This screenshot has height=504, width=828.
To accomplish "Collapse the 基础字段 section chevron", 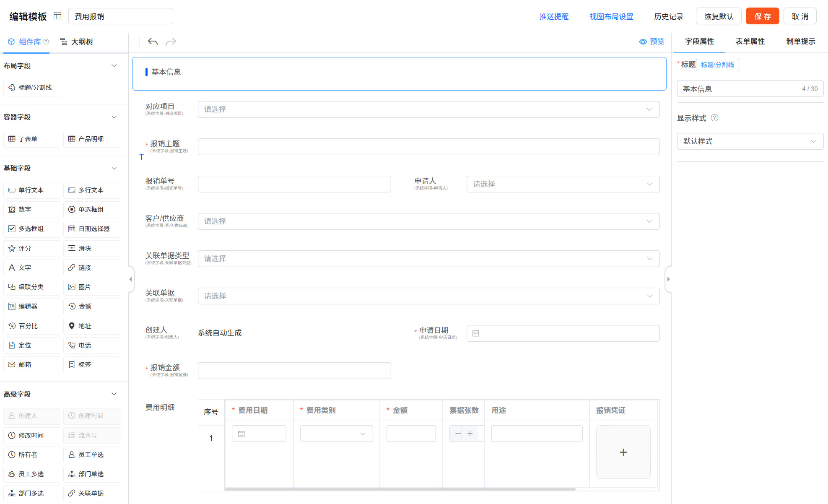I will coord(114,168).
